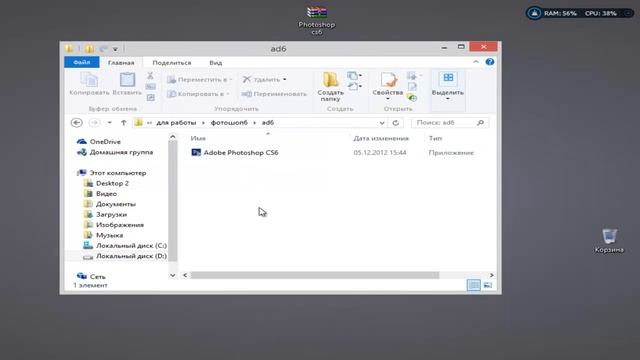Click the Adobe Photoshop CS6 file icon
Viewport: 640px width, 360px height.
(x=196, y=153)
